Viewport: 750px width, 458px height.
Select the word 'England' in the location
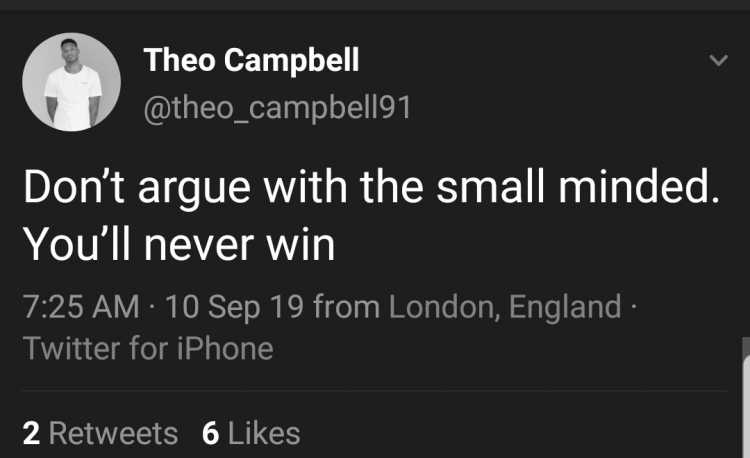coord(565,306)
